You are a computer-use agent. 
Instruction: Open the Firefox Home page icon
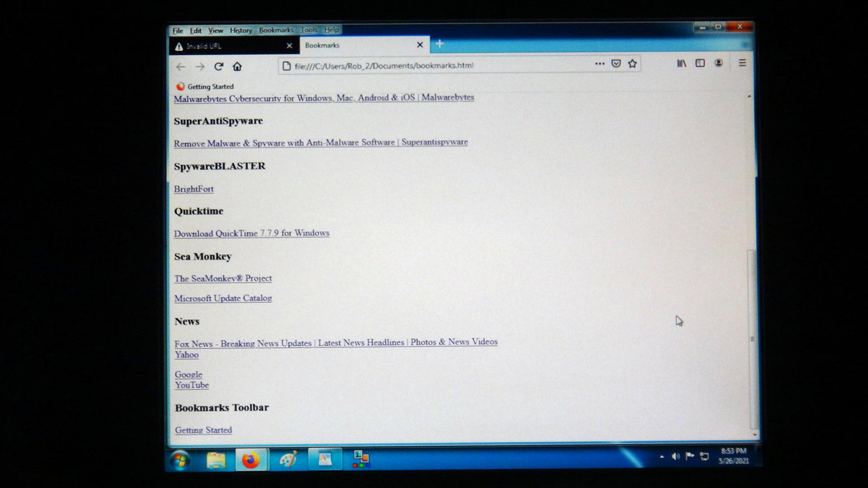(237, 66)
